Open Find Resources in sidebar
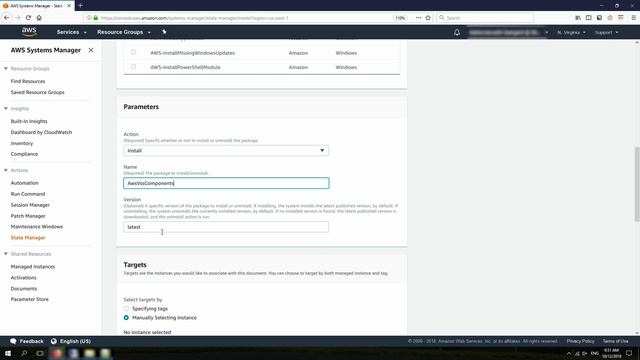Image resolution: width=640 pixels, height=360 pixels. point(28,81)
